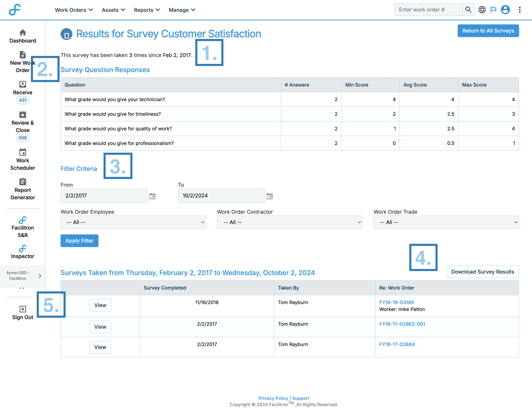Open the From date calendar picker
The width and height of the screenshot is (532, 413).
tap(152, 196)
